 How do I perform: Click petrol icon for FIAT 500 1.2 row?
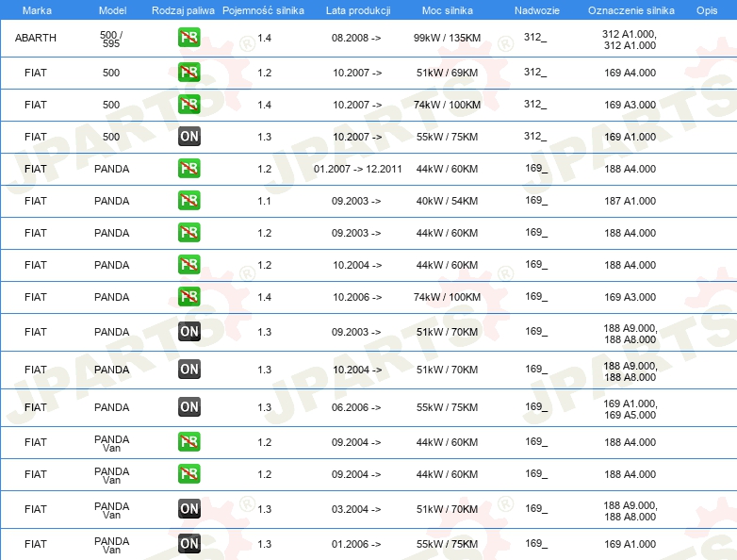(x=188, y=73)
